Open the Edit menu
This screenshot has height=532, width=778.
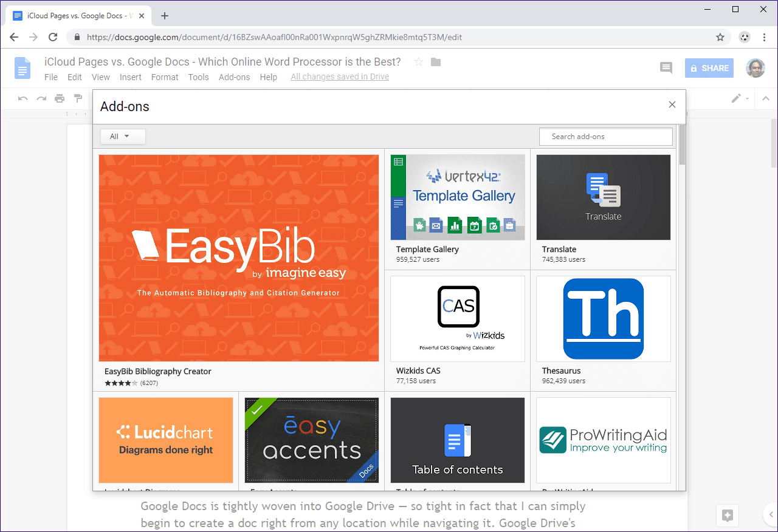point(75,77)
